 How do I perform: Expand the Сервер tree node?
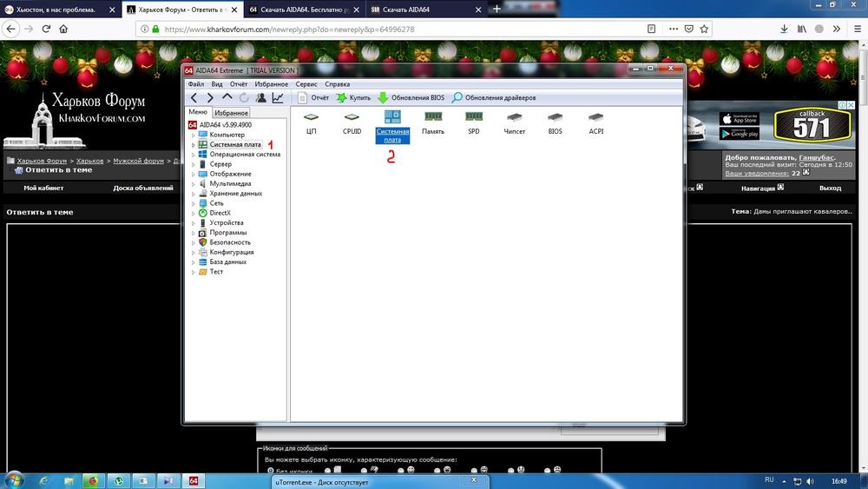(x=194, y=164)
